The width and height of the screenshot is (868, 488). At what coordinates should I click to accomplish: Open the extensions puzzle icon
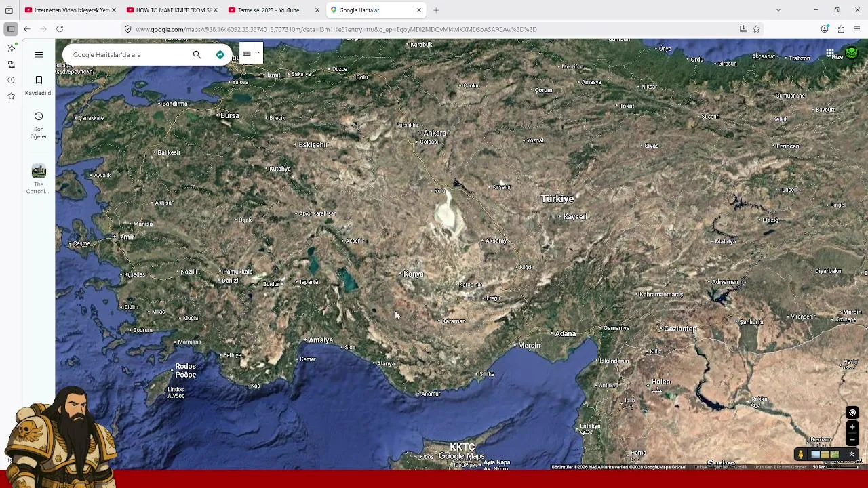[x=841, y=29]
